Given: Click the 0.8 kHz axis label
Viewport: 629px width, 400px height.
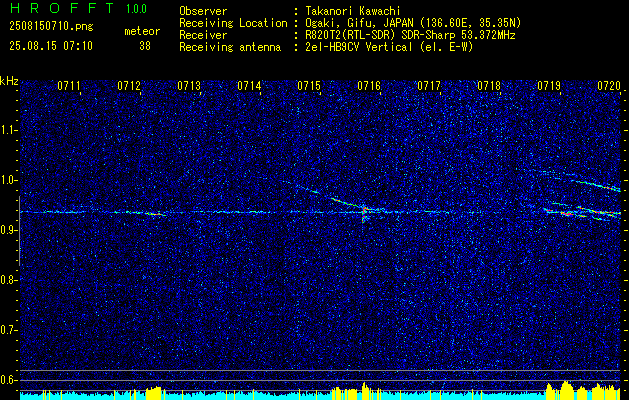Looking at the screenshot, I should point(8,280).
